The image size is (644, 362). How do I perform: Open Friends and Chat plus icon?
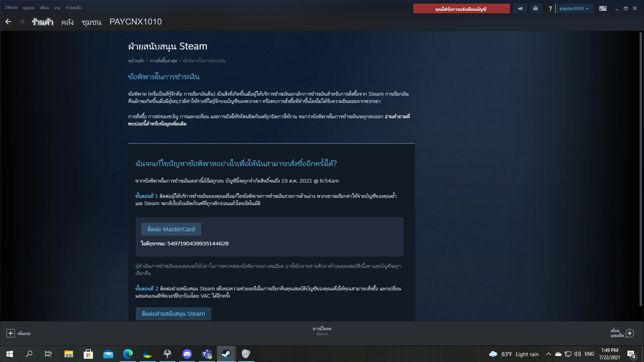click(630, 333)
